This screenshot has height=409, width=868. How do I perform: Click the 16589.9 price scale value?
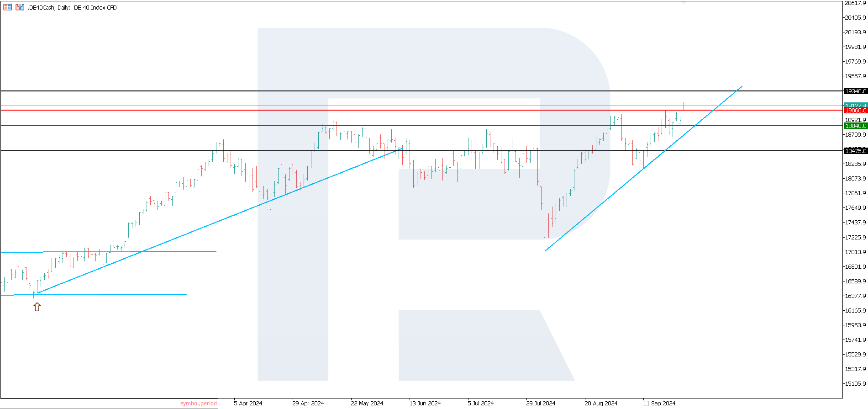click(x=855, y=282)
